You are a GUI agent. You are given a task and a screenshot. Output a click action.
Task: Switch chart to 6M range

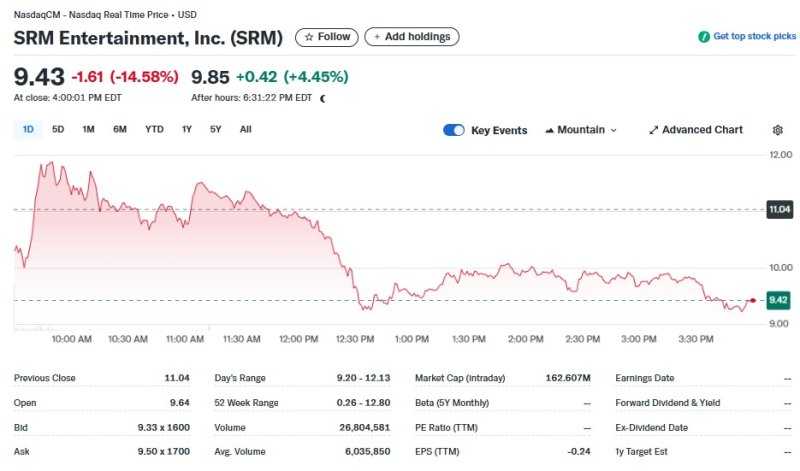coord(120,129)
